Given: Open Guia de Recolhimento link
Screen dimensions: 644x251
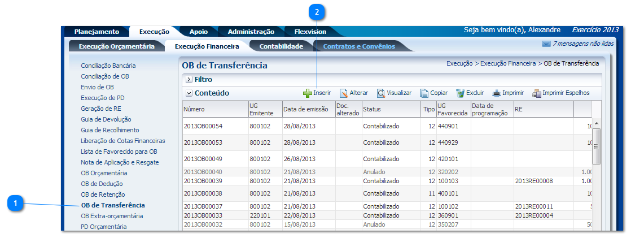Looking at the screenshot, I should (109, 130).
